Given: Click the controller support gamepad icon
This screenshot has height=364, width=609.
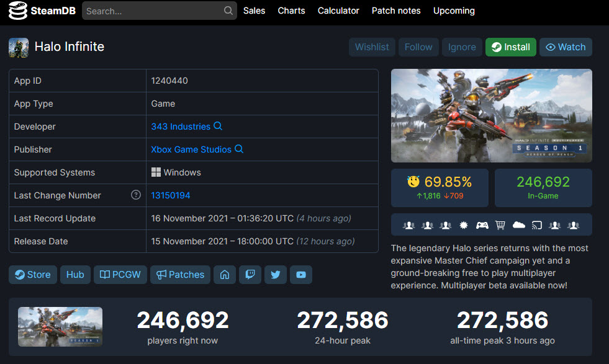Looking at the screenshot, I should pyautogui.click(x=482, y=225).
